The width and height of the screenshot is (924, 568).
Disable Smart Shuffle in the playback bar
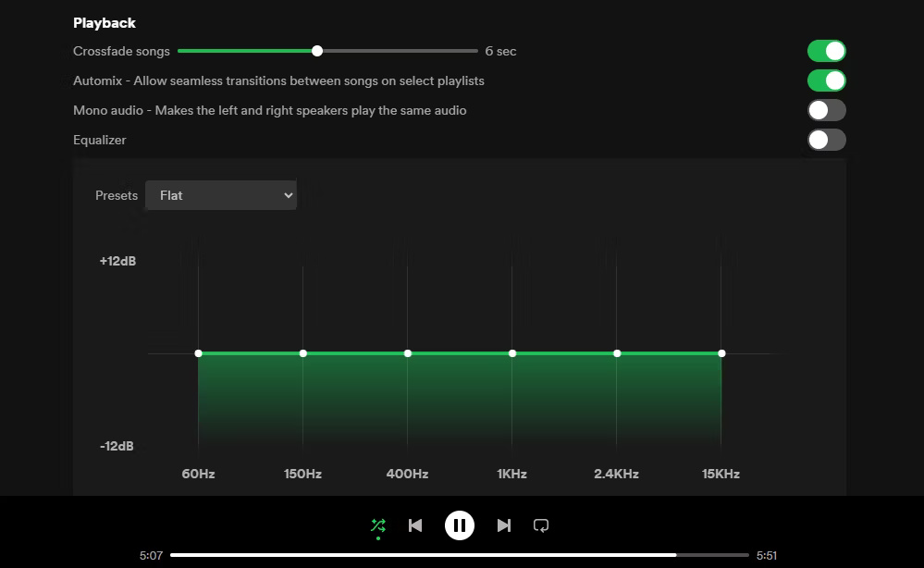point(377,525)
